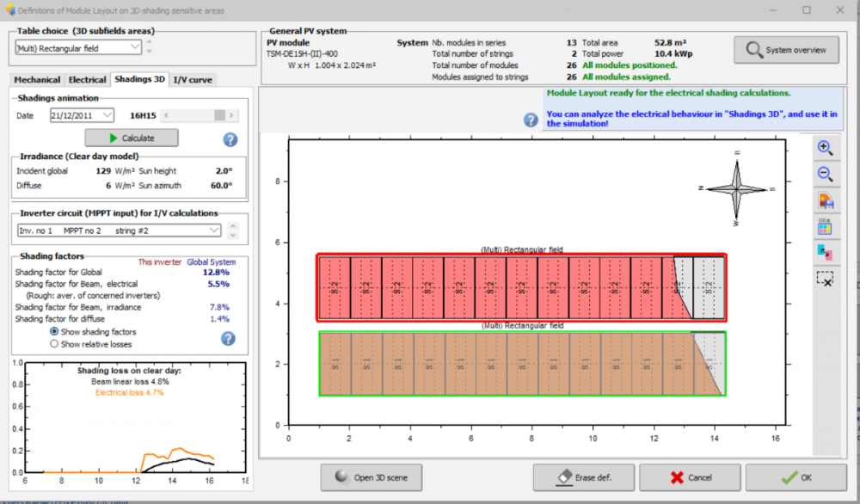This screenshot has height=504, width=860.
Task: Select Show shading factors radio button
Action: click(55, 332)
